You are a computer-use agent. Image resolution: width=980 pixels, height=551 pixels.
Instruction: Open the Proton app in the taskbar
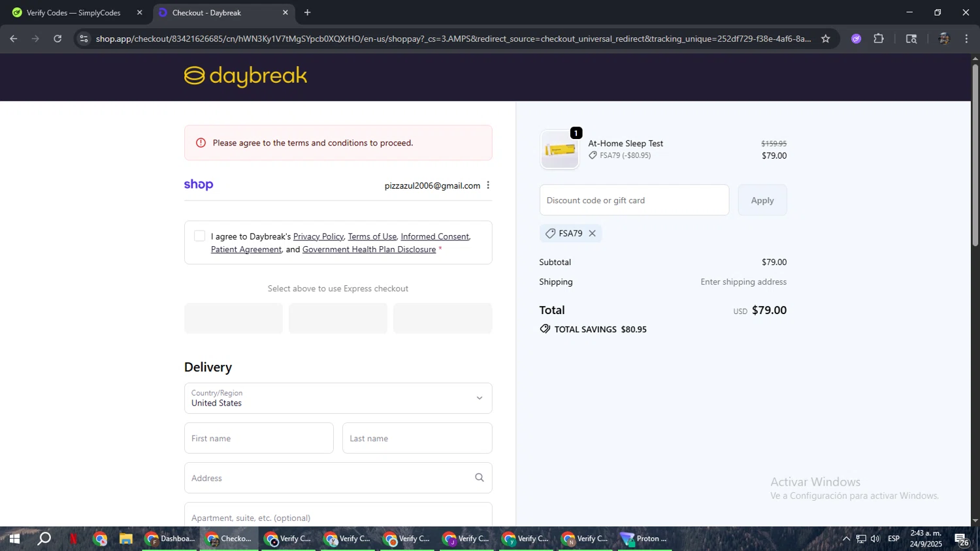click(x=644, y=539)
